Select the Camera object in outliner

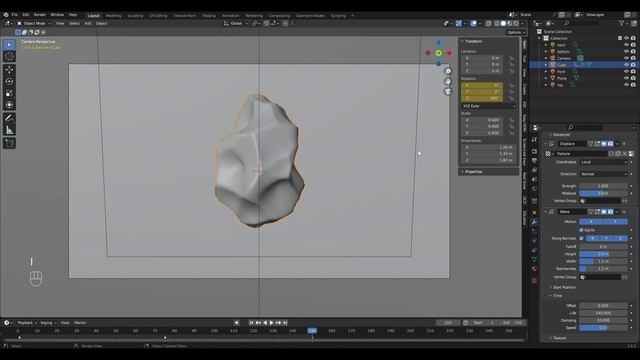(564, 58)
